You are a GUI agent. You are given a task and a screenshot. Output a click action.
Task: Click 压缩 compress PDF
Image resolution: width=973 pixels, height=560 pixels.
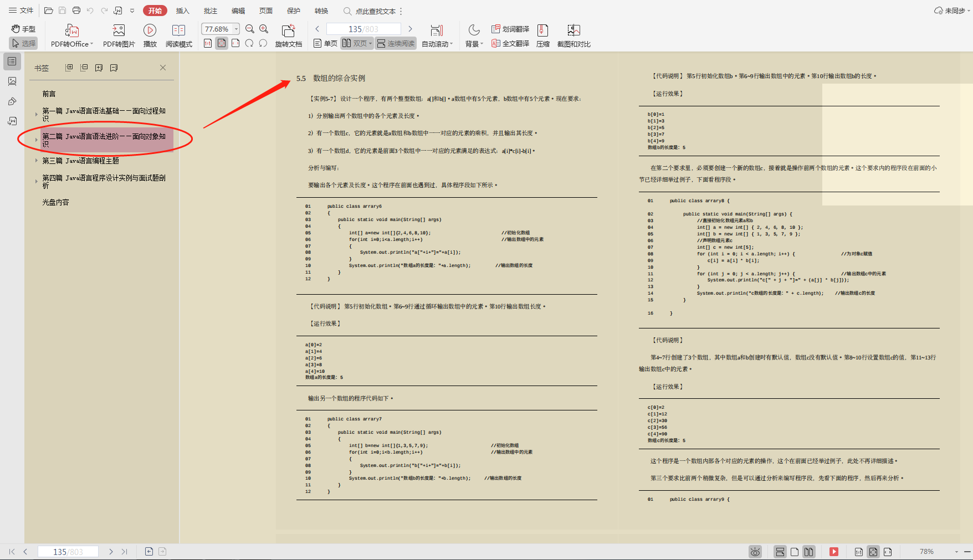click(x=543, y=36)
